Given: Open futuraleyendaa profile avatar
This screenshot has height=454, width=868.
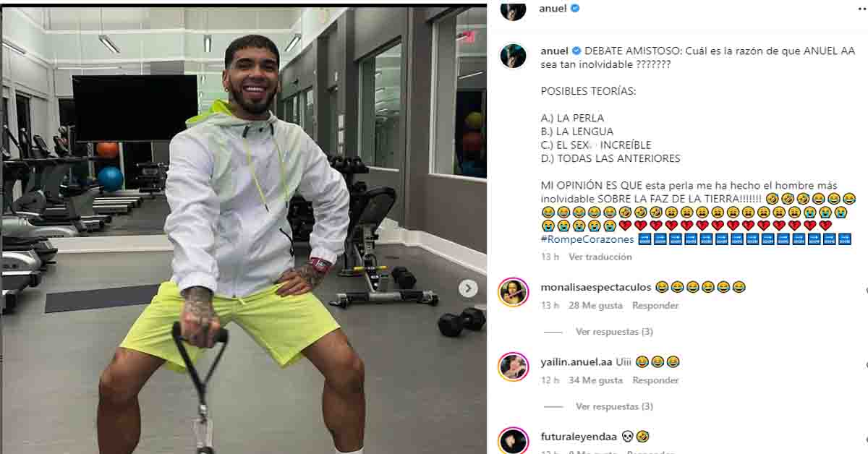Looking at the screenshot, I should [x=513, y=440].
